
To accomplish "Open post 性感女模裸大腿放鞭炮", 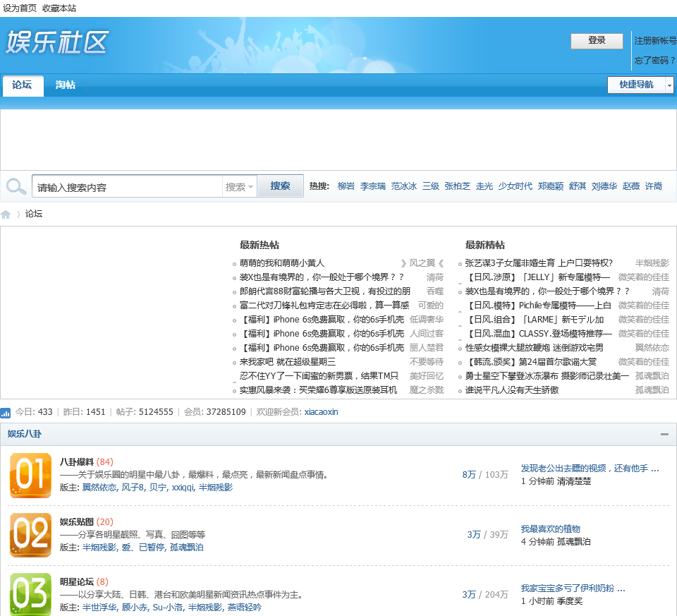I will tap(534, 348).
